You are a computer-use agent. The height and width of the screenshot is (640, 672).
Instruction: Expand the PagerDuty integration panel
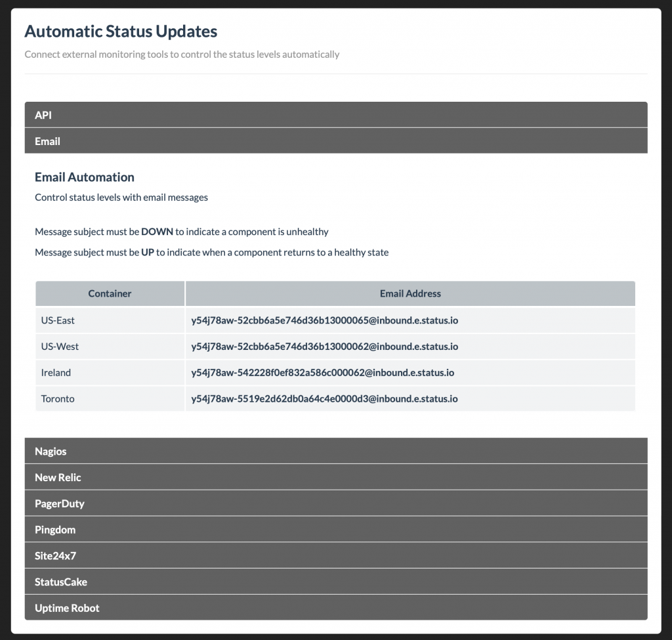[x=336, y=503]
